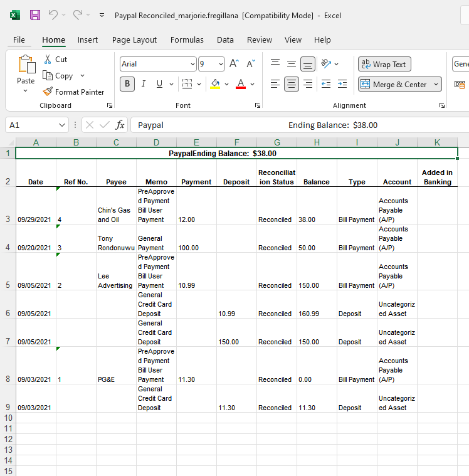Open the View tab
Screen dimensions: 469x476
[293, 40]
